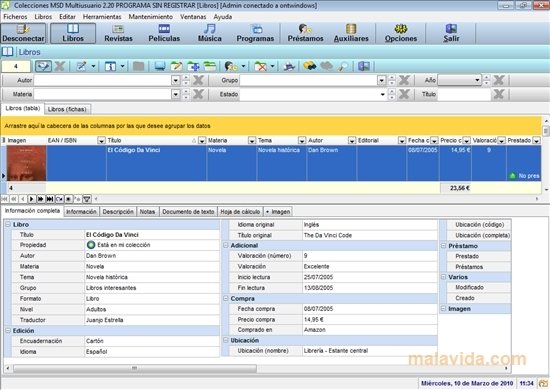Viewport: 550px width, 390px height.
Task: Open the Música module
Action: coord(209,33)
